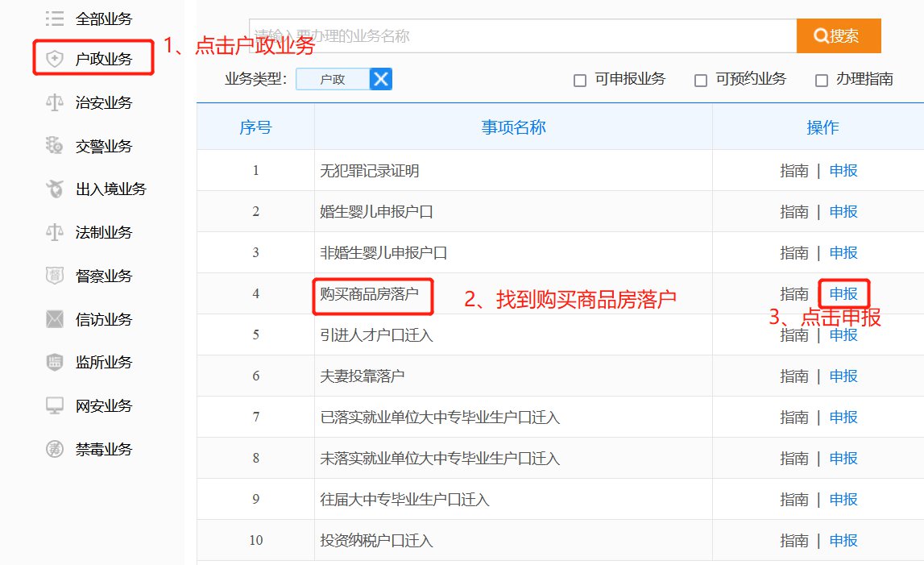The width and height of the screenshot is (924, 565).
Task: Focus the business name search field
Action: coord(523,36)
